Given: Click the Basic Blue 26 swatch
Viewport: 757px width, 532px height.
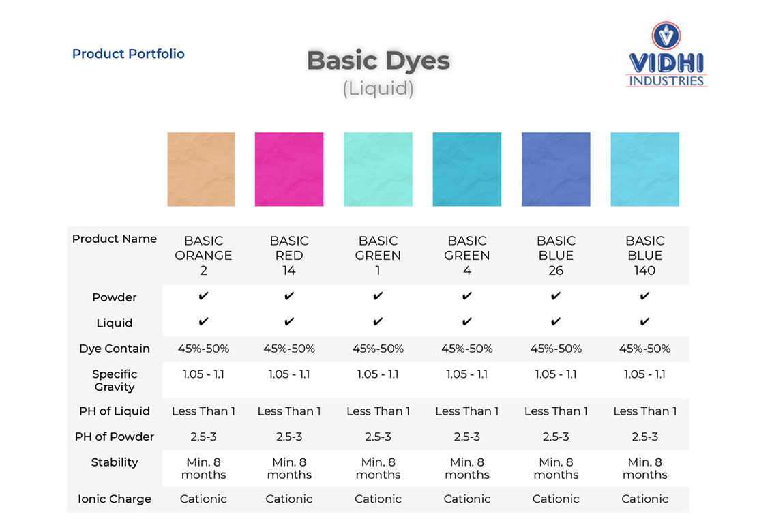Looking at the screenshot, I should 556,169.
